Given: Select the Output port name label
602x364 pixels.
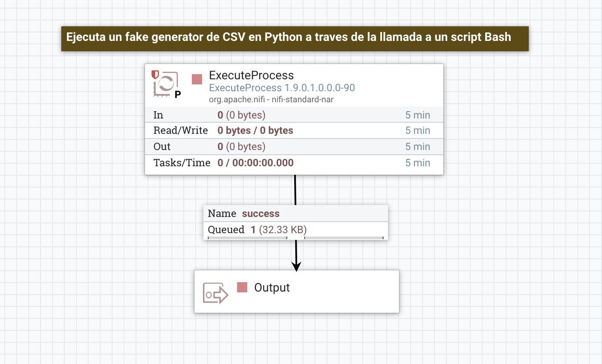Looking at the screenshot, I should 272,288.
